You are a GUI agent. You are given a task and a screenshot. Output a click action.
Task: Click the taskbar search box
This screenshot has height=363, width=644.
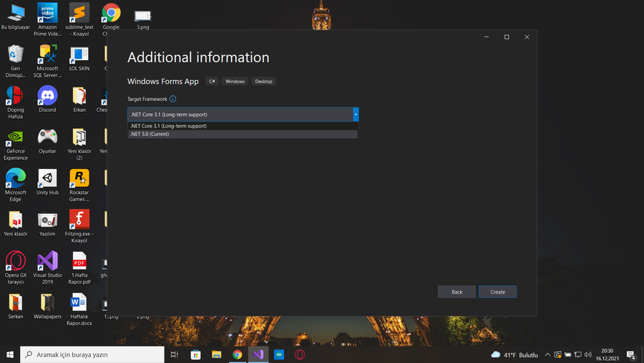(x=93, y=354)
